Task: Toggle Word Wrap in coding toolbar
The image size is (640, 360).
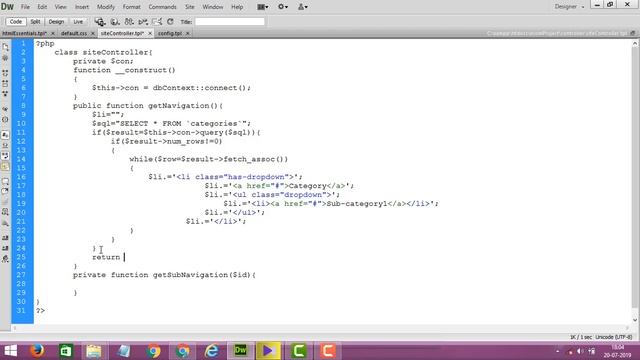Action: point(5,156)
